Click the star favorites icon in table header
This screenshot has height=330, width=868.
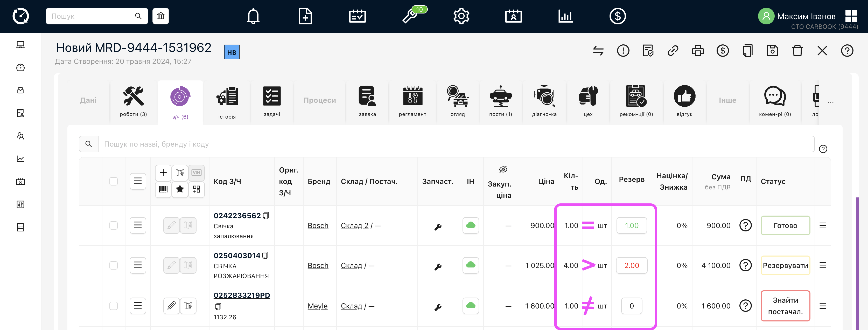click(180, 189)
